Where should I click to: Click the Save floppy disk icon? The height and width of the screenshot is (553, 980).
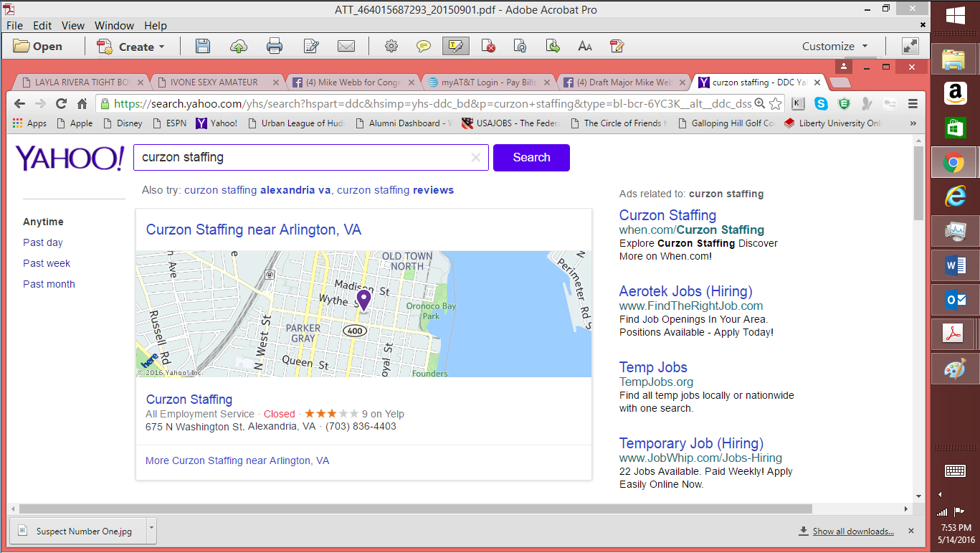203,47
